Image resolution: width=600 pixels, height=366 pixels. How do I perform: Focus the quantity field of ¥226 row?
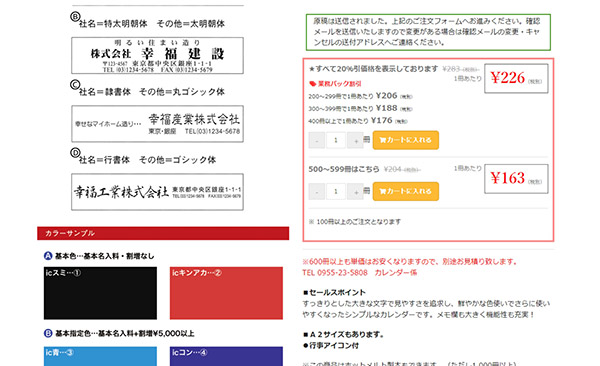click(x=336, y=140)
